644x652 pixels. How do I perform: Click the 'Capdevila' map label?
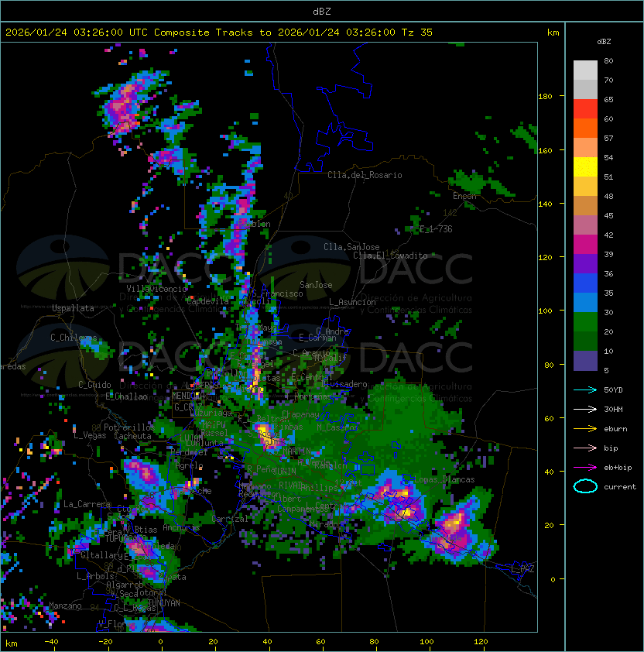[207, 301]
